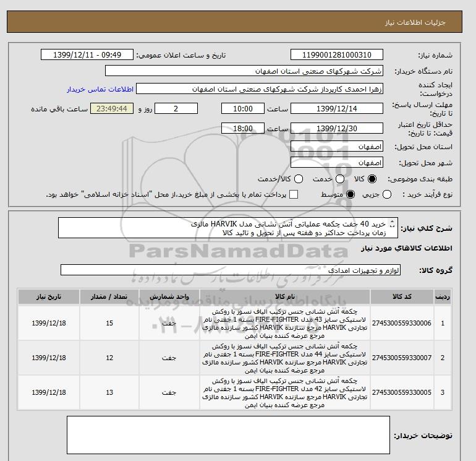Click the گروه کالا field لوازم و تجهیزات امدادی
Viewport: 476px width, 461px height.
pos(231,270)
